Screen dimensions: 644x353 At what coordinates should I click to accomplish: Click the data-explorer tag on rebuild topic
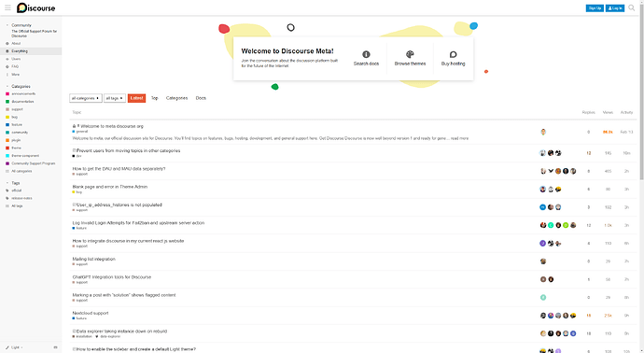110,336
